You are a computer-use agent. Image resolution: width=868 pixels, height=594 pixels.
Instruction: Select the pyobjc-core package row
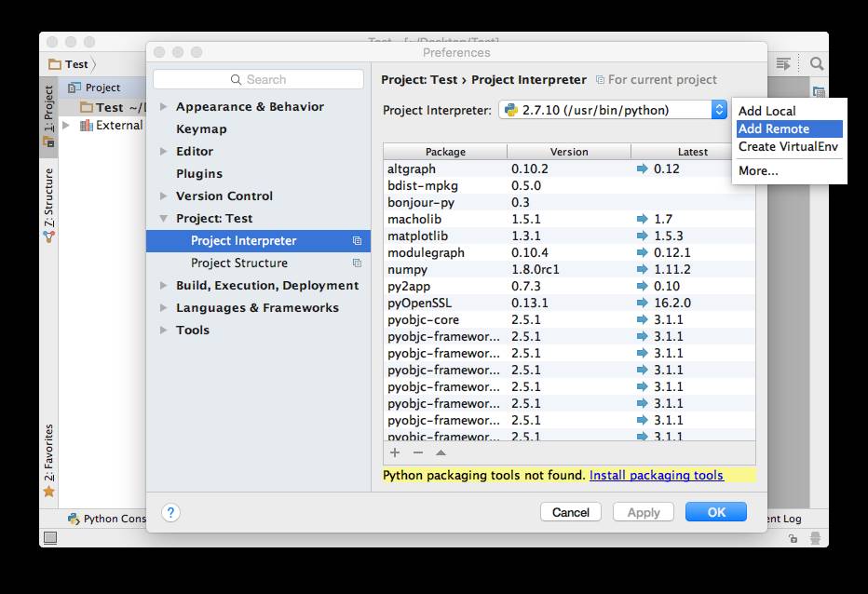click(x=569, y=319)
